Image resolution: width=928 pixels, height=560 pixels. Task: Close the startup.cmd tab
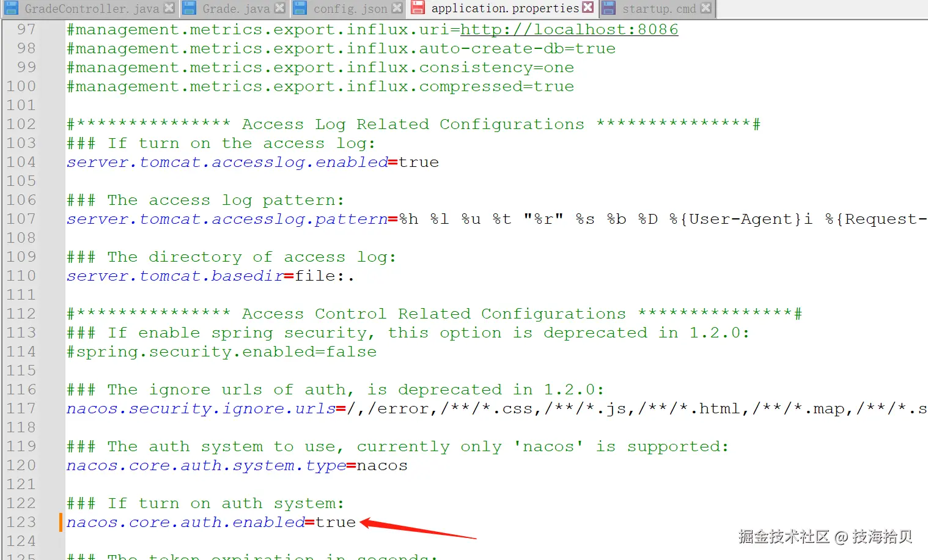click(705, 8)
